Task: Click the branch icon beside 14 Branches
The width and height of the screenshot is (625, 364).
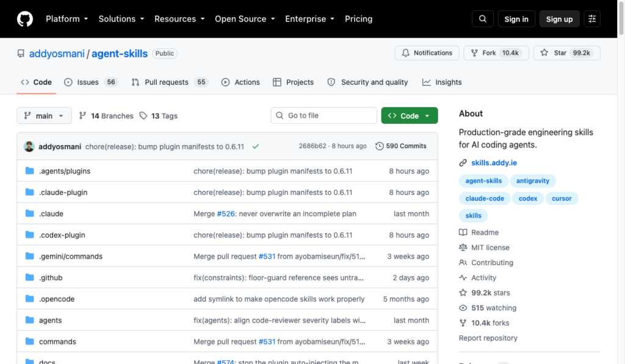Action: (x=82, y=115)
